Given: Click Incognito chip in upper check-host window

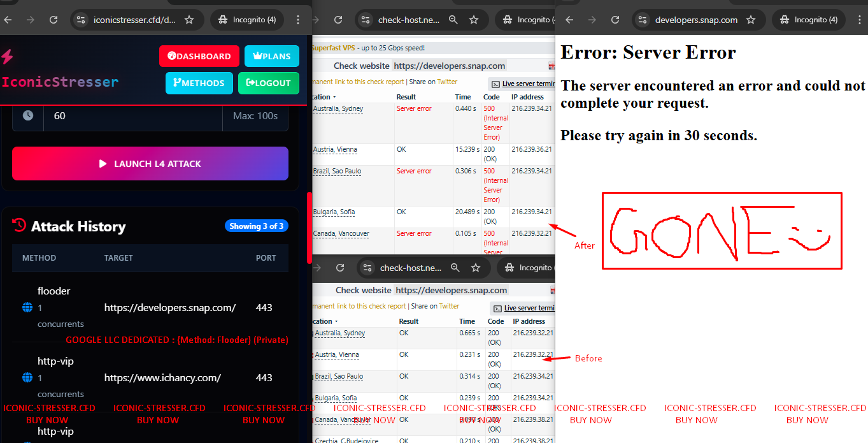Looking at the screenshot, I should tap(525, 20).
